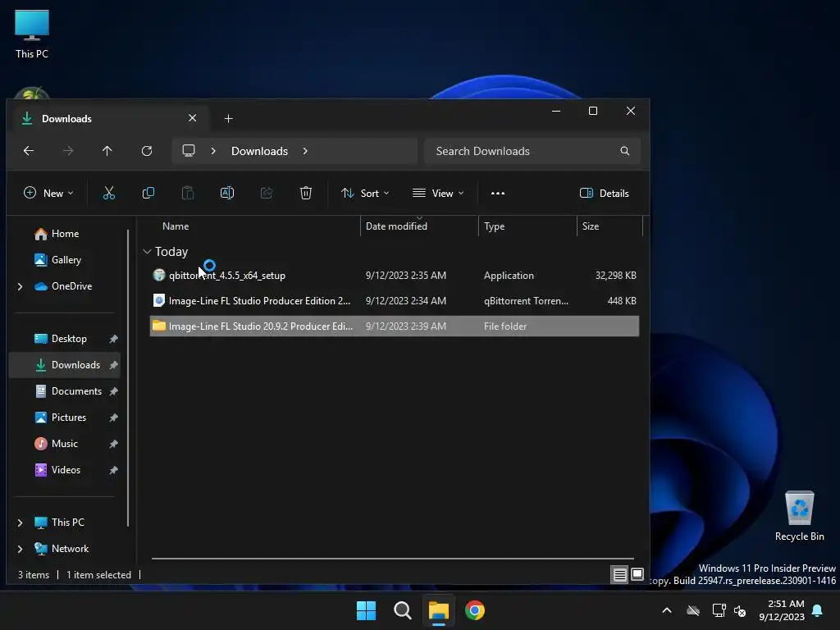Switch to large thumbnails layout icon
This screenshot has width=840, height=630.
[637, 575]
